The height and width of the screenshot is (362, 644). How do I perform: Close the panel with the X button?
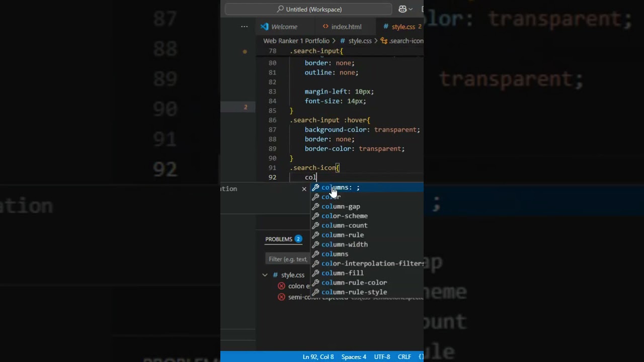pyautogui.click(x=304, y=189)
